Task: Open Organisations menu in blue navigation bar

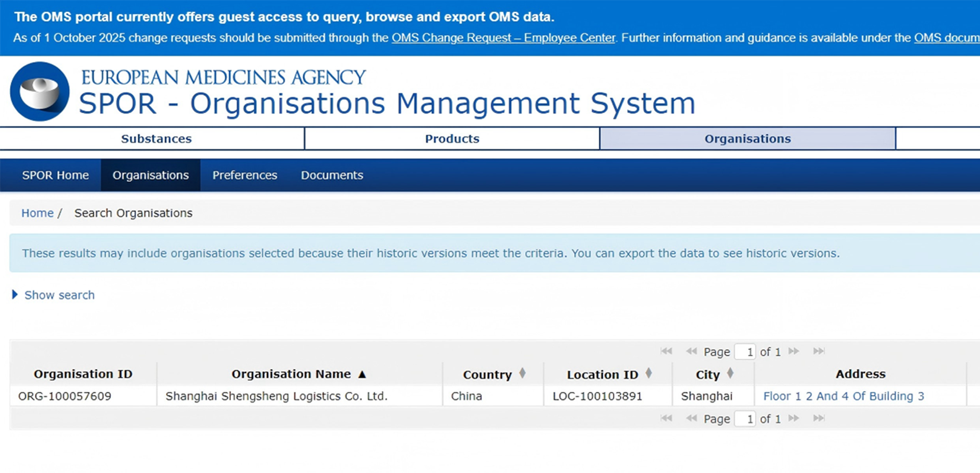Action: pyautogui.click(x=151, y=175)
